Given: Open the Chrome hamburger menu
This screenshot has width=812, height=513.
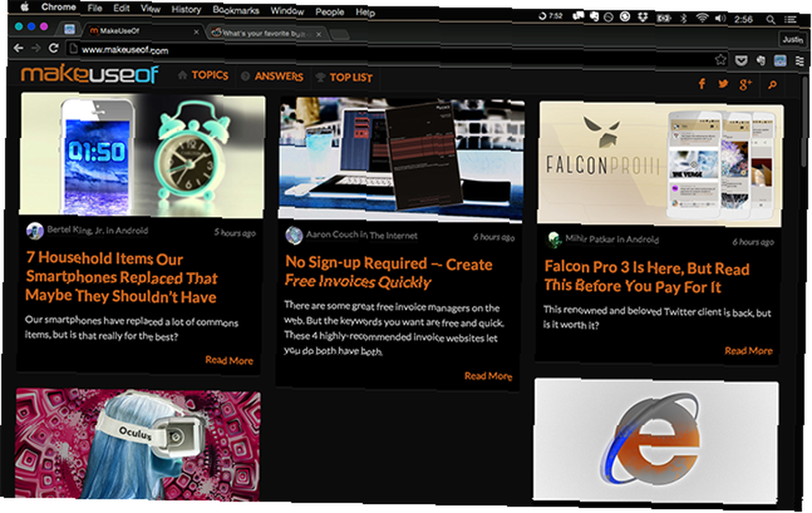Looking at the screenshot, I should point(800,61).
